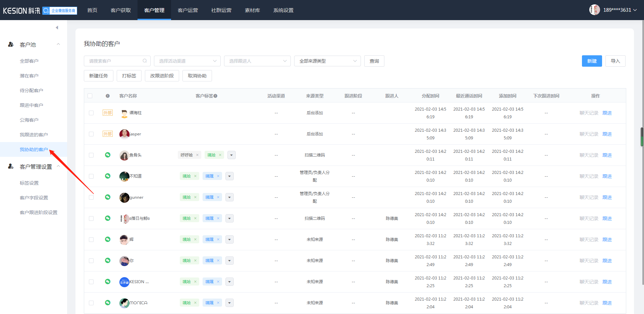Click the KESION 科讯 logo

21,11
